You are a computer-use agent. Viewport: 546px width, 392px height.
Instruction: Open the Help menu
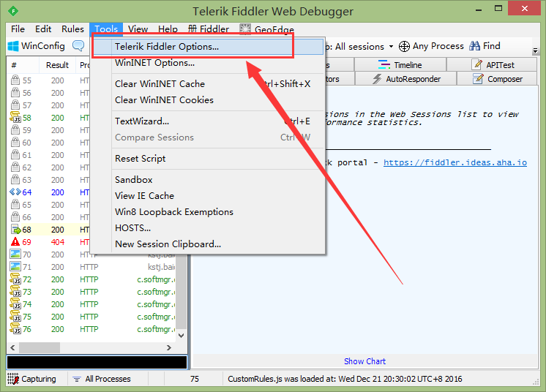168,29
